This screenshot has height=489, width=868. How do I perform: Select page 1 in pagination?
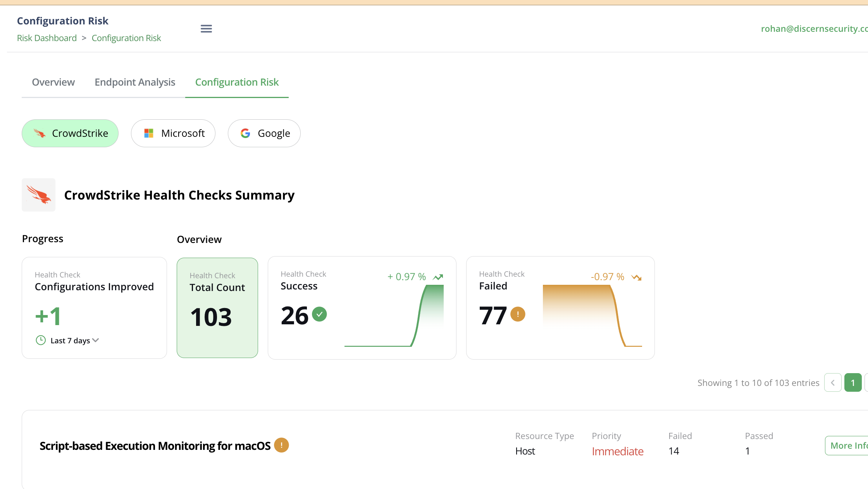853,382
